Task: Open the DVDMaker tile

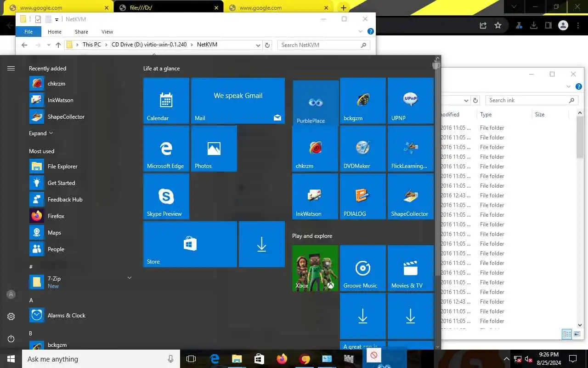Action: (x=363, y=149)
